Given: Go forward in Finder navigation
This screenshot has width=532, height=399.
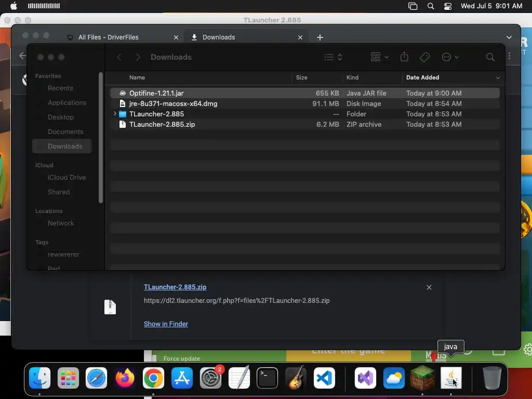Looking at the screenshot, I should coord(138,57).
